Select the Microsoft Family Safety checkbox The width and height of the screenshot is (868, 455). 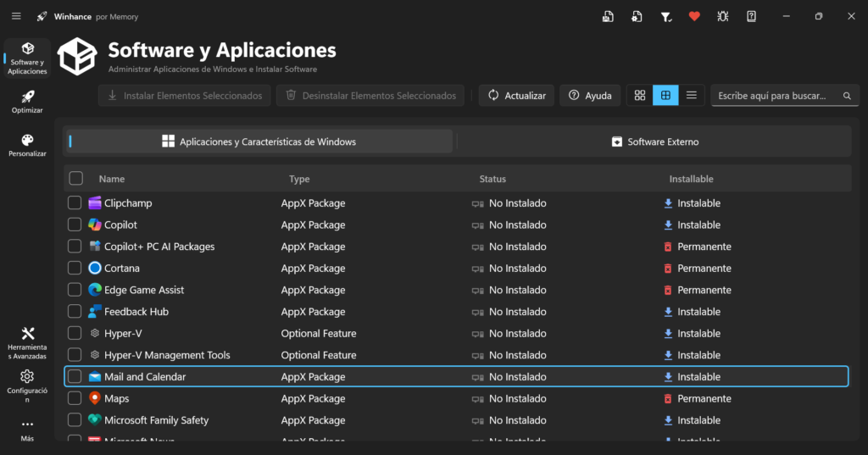(x=75, y=419)
